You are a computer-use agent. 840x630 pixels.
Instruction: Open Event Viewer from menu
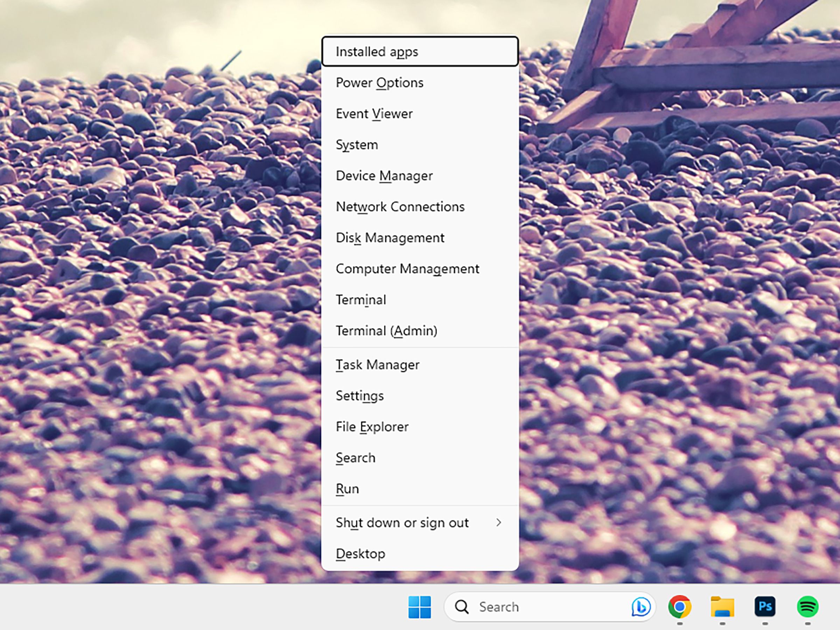point(374,113)
